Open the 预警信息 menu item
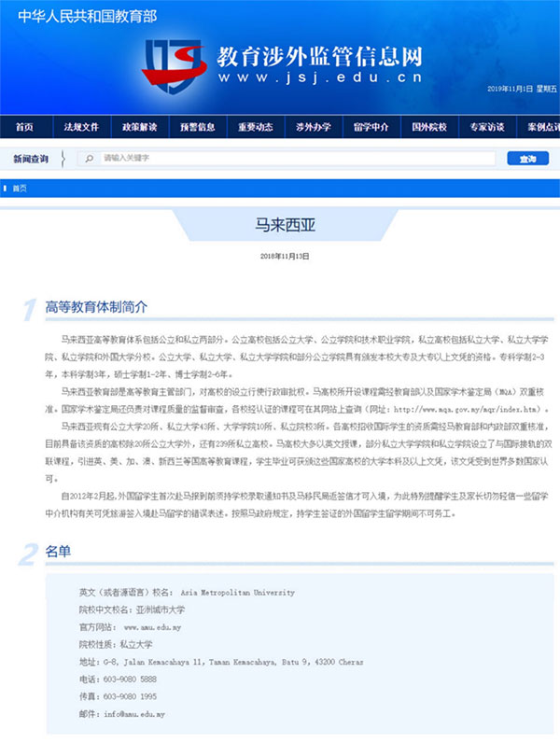 point(198,127)
